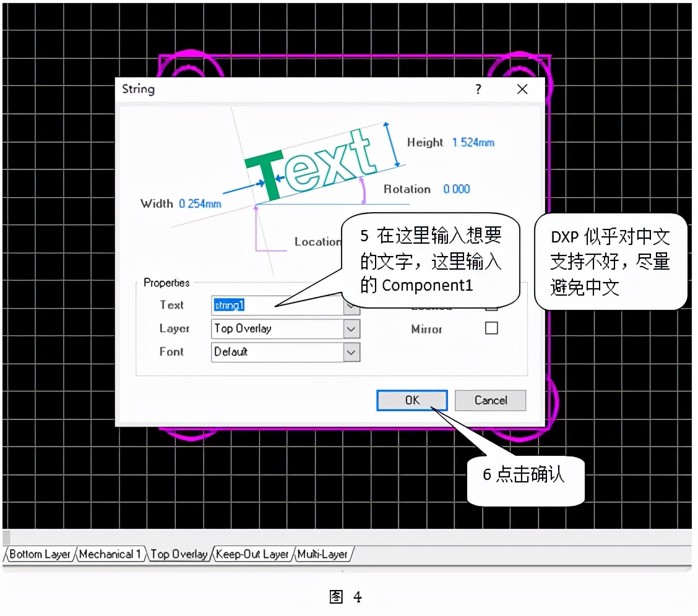Edit the Rotation value 0.000

tap(457, 189)
